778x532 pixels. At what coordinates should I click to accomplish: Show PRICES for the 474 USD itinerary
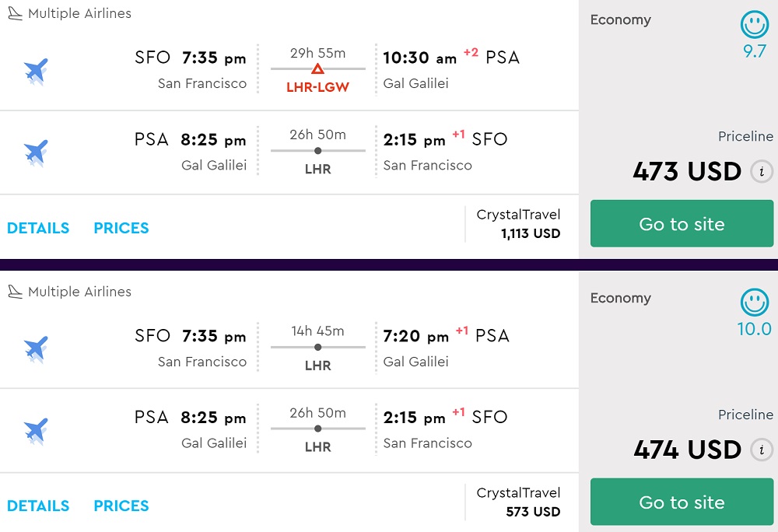[x=121, y=506]
